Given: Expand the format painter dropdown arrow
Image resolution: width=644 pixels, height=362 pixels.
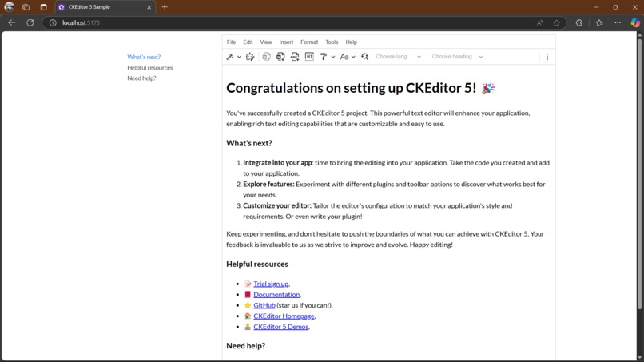Looking at the screenshot, I should pos(333,57).
